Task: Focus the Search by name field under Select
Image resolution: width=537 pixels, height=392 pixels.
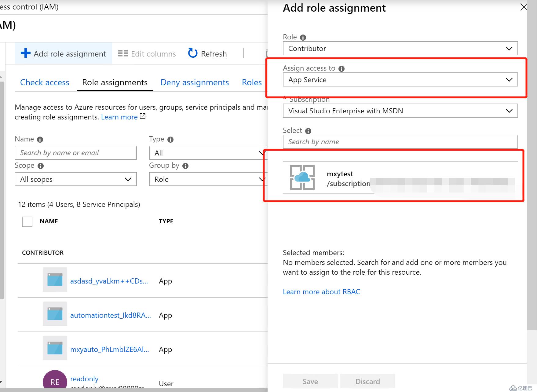Action: pos(400,142)
